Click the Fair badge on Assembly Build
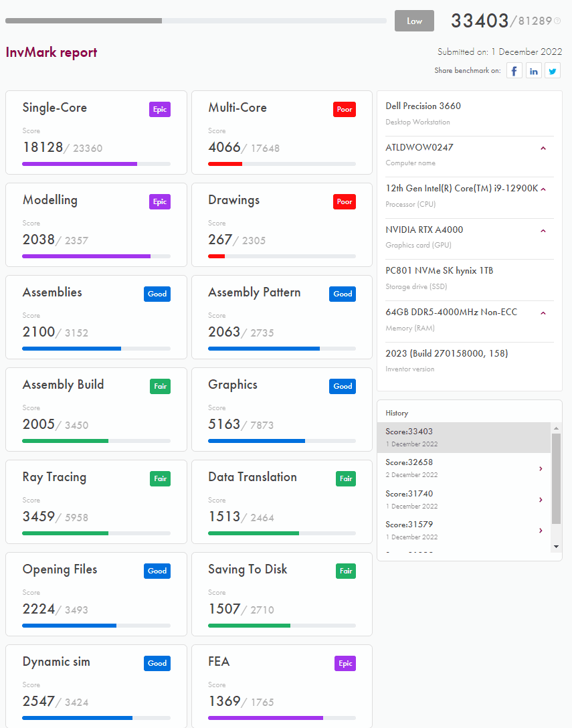The image size is (572, 728). (160, 386)
